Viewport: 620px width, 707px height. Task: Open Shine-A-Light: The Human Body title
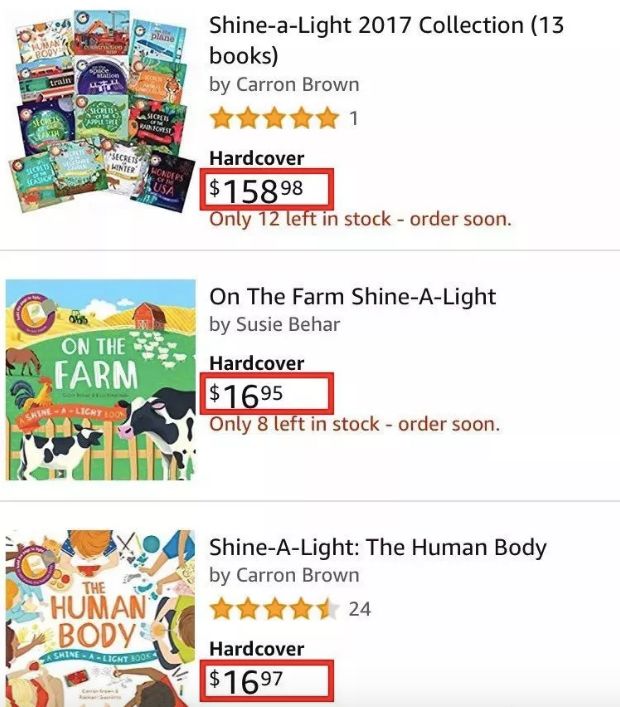point(377,548)
